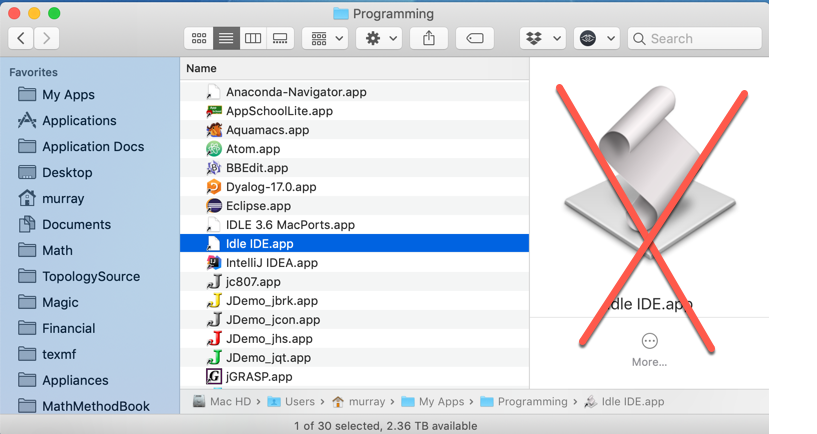This screenshot has height=434, width=817.
Task: Select TopologySource in the sidebar
Action: coord(79,276)
